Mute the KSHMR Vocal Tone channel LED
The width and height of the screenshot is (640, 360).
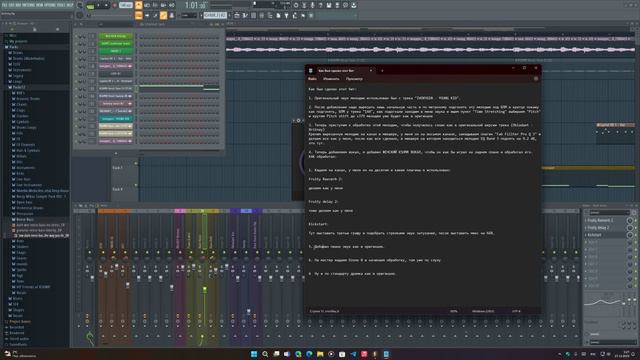click(x=76, y=89)
